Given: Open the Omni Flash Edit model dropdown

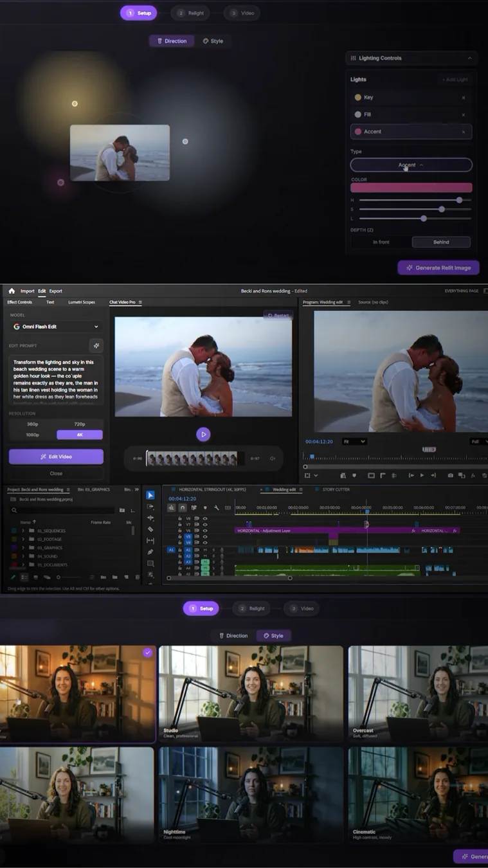Looking at the screenshot, I should [56, 327].
